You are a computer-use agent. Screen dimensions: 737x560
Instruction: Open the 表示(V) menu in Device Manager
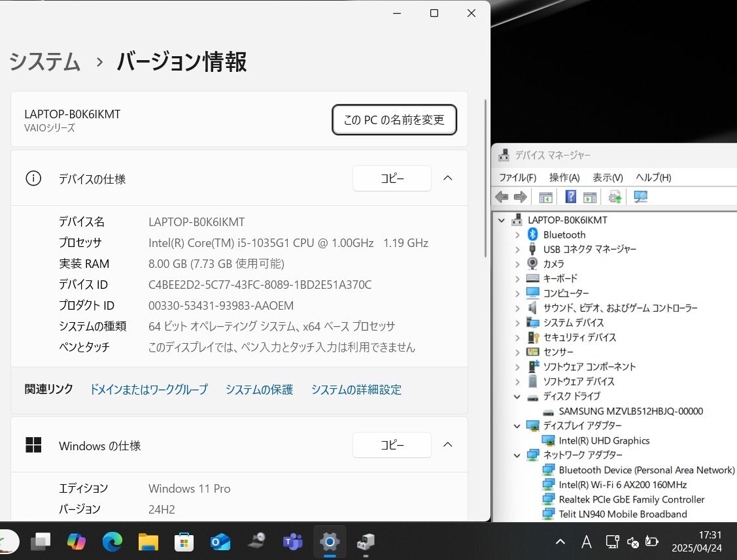pyautogui.click(x=608, y=178)
